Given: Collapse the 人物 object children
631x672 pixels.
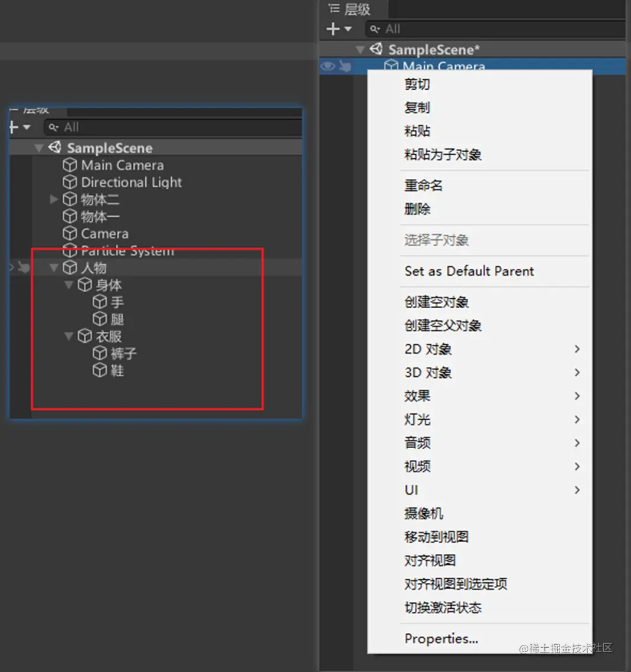Looking at the screenshot, I should click(x=54, y=268).
